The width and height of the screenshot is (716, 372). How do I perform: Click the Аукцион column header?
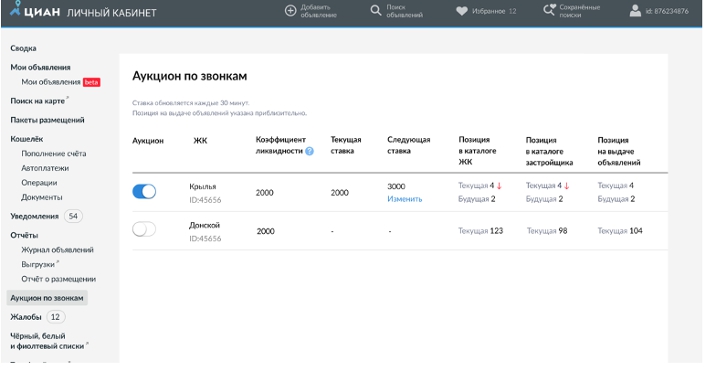click(x=148, y=141)
